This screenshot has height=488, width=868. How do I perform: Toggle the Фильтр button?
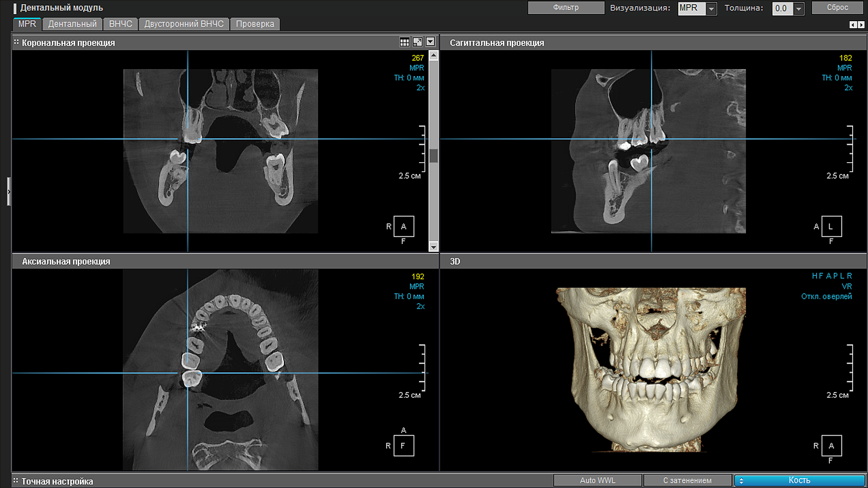tap(566, 8)
